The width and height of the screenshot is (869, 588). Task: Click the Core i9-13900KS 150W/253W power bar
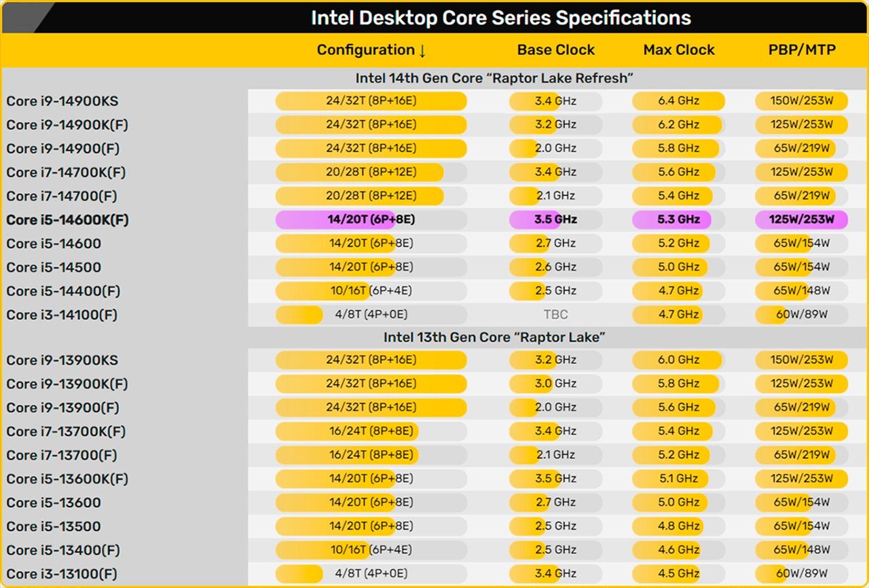pyautogui.click(x=801, y=360)
